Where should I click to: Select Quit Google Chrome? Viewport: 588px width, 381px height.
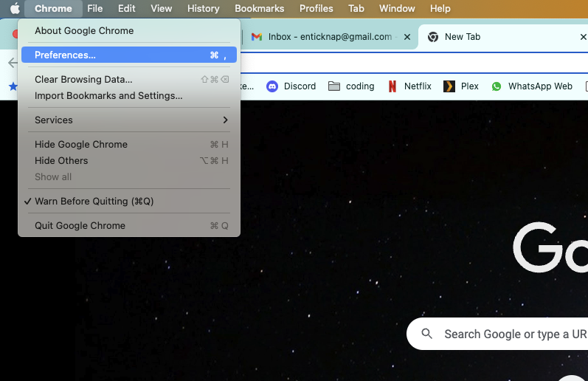click(129, 226)
